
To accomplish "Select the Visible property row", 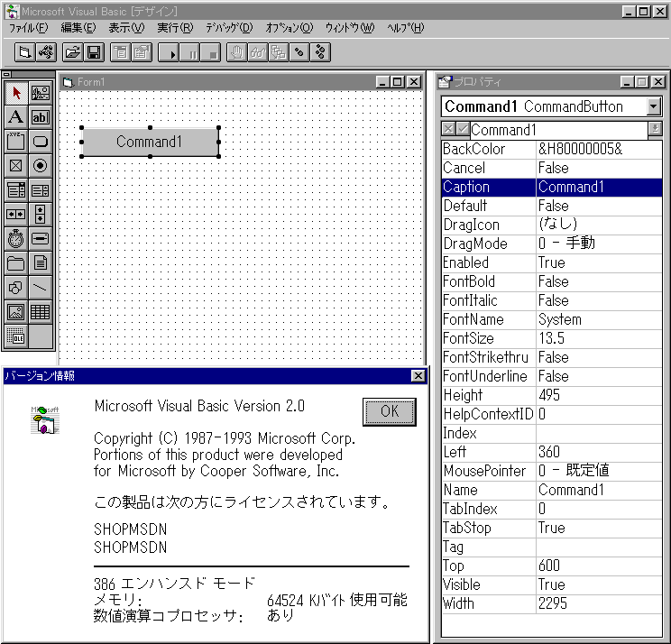I will click(x=552, y=584).
